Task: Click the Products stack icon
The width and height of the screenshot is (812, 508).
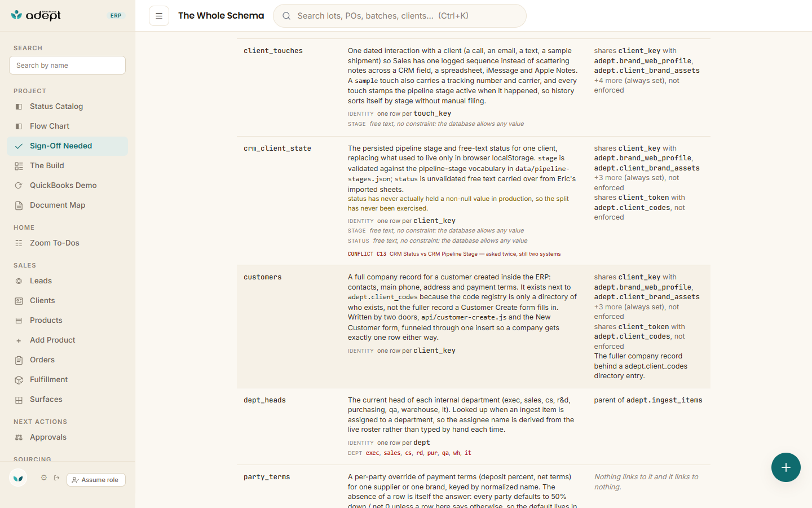Action: point(19,321)
